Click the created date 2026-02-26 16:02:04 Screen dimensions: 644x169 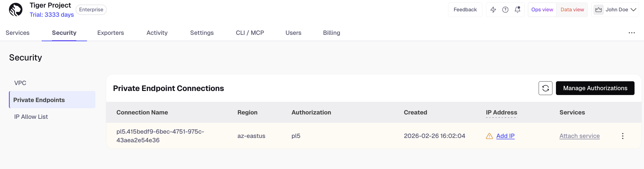pos(434,136)
